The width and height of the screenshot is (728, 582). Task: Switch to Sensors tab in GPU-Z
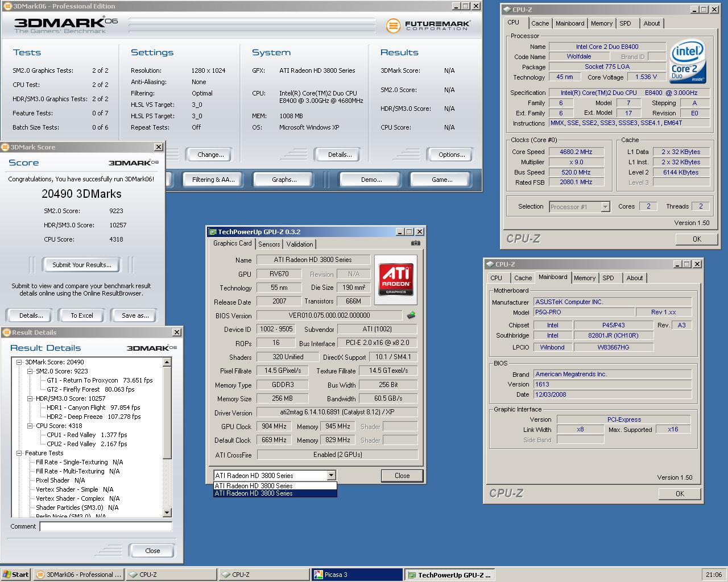(269, 244)
